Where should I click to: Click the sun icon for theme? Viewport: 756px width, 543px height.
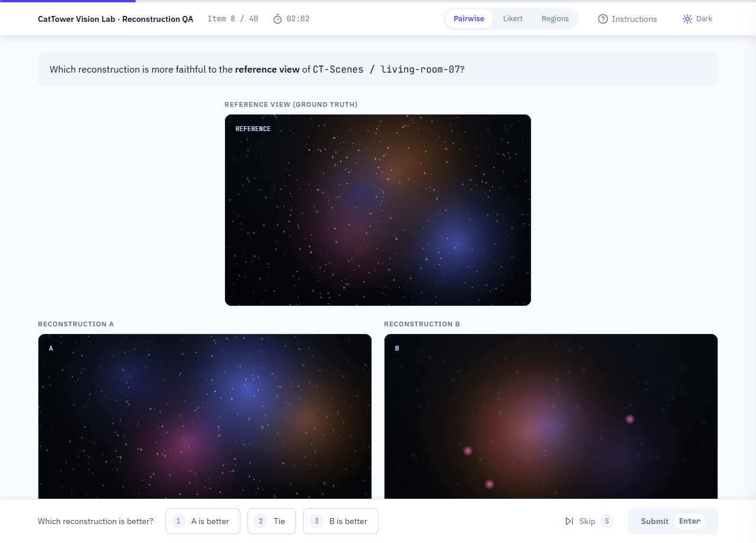click(687, 19)
